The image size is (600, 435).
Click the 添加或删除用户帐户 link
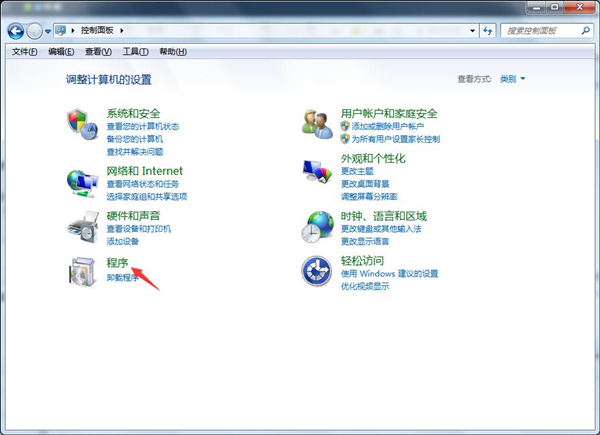pos(387,127)
